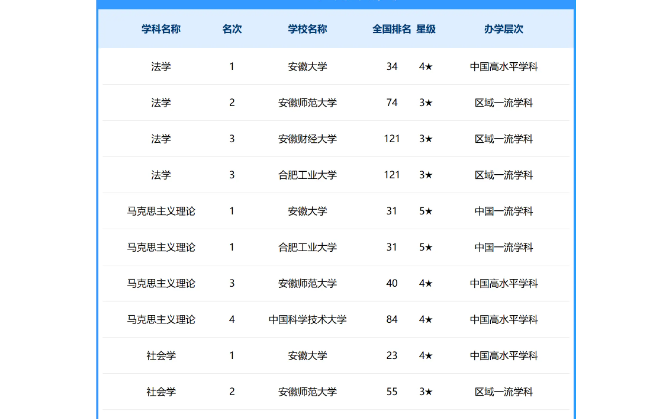The height and width of the screenshot is (419, 650).
Task: Select 社会学 in the rank 23 row
Action: [161, 356]
